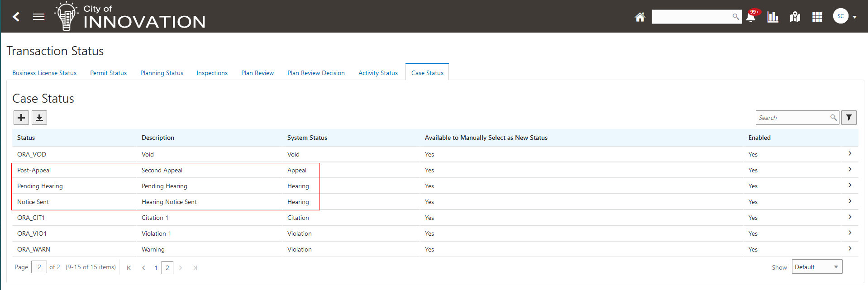Open the filter funnel for table
The width and height of the screenshot is (868, 290).
click(849, 118)
